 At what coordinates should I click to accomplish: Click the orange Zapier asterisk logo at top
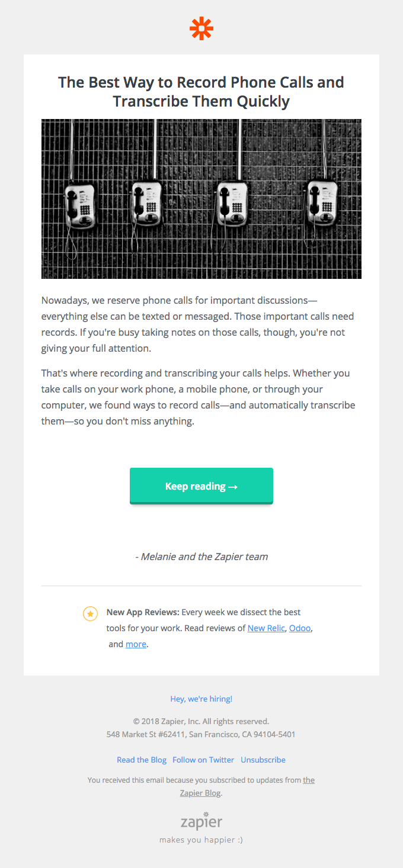[x=201, y=28]
